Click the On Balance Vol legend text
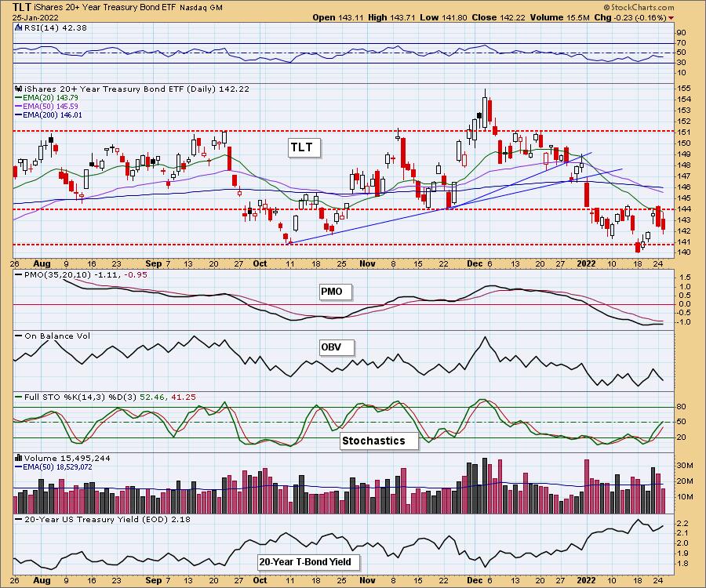This screenshot has width=706, height=588. point(57,336)
